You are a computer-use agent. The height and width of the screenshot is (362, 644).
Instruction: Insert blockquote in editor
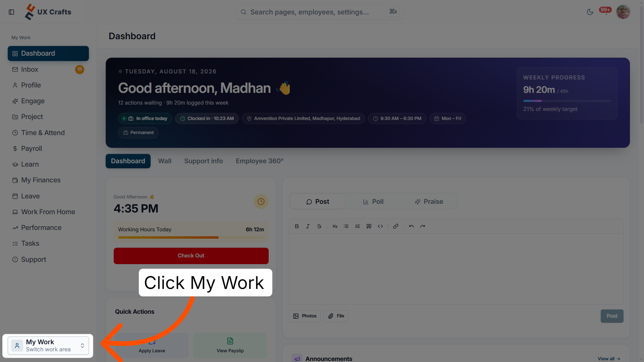(369, 226)
